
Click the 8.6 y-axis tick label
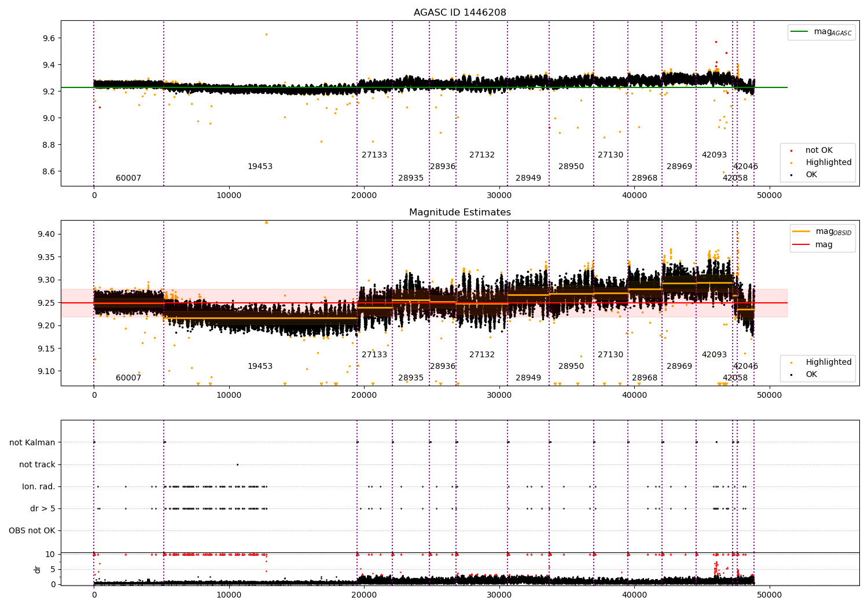click(49, 171)
